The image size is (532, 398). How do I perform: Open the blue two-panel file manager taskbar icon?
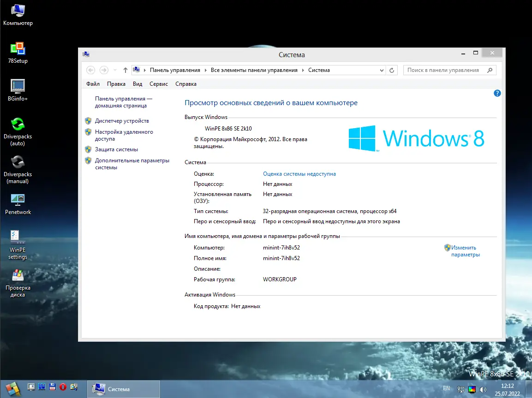tap(42, 386)
